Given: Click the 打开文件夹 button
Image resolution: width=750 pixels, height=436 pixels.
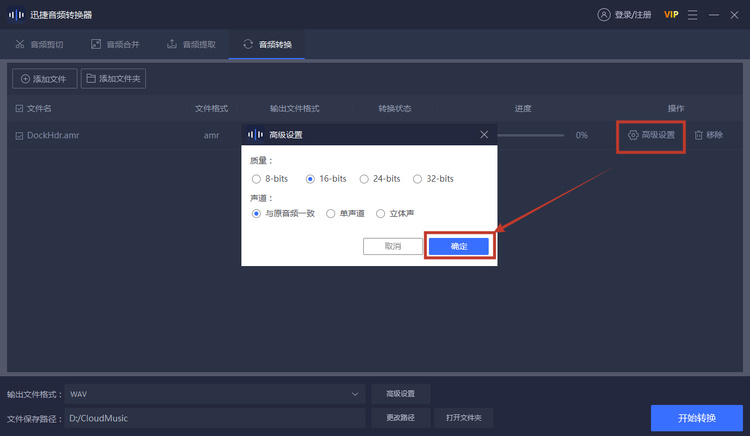Looking at the screenshot, I should click(x=463, y=417).
